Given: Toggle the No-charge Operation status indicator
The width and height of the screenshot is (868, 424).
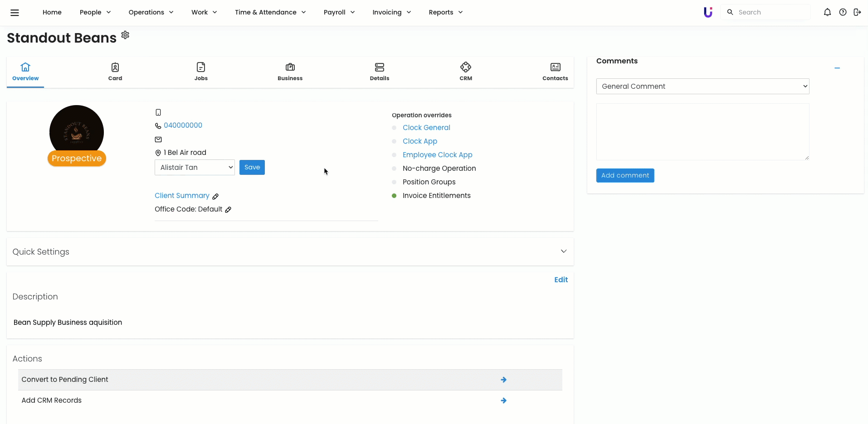Looking at the screenshot, I should pos(394,169).
